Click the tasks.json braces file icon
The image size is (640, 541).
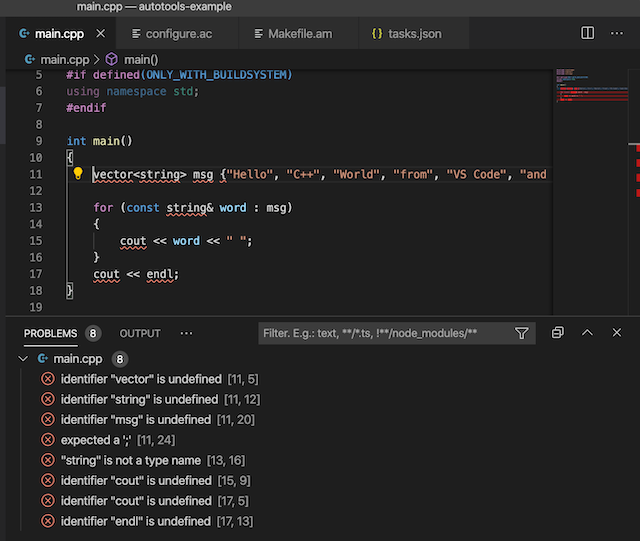(377, 34)
